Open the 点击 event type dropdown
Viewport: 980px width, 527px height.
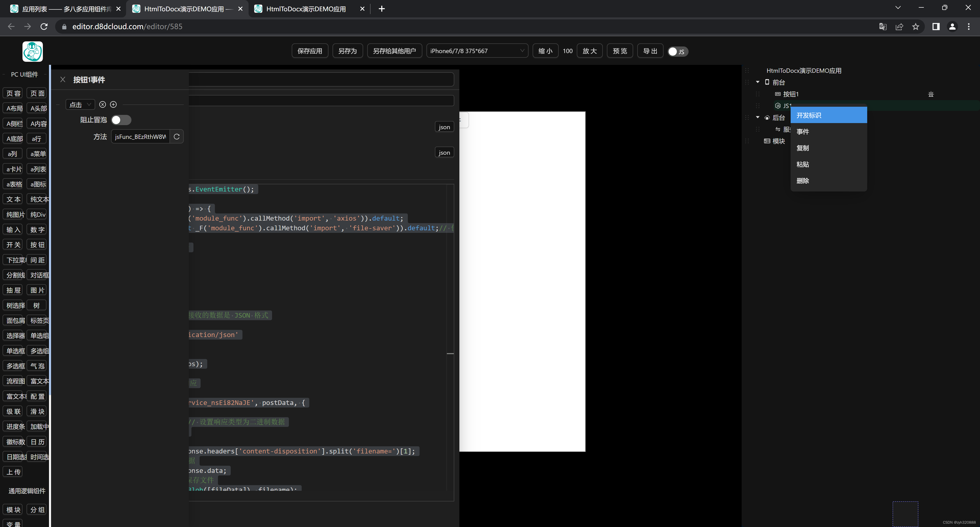click(80, 104)
